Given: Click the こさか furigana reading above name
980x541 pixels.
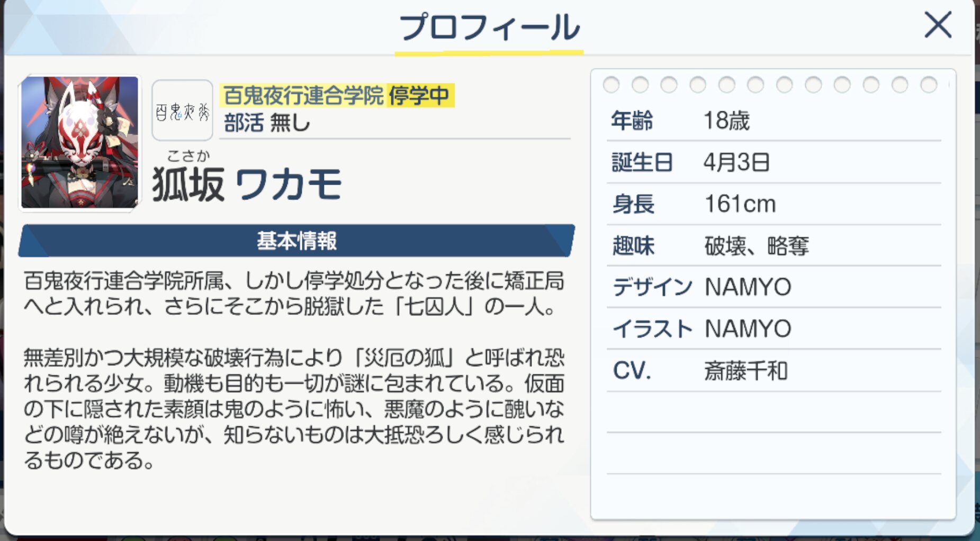Looking at the screenshot, I should pyautogui.click(x=188, y=156).
